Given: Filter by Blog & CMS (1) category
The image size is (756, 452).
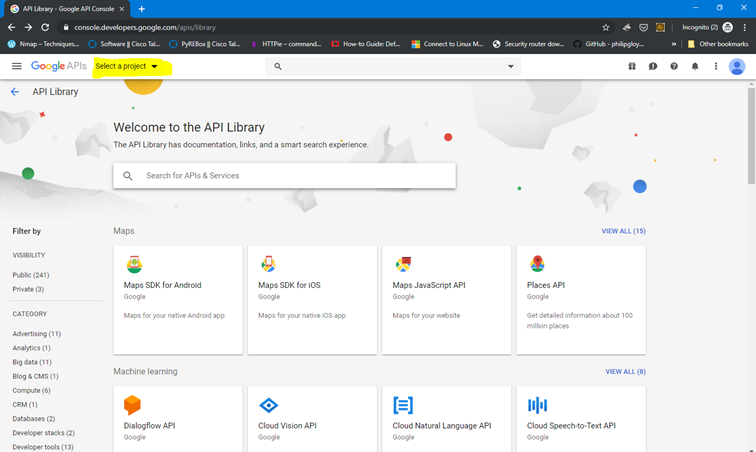Looking at the screenshot, I should pos(35,376).
